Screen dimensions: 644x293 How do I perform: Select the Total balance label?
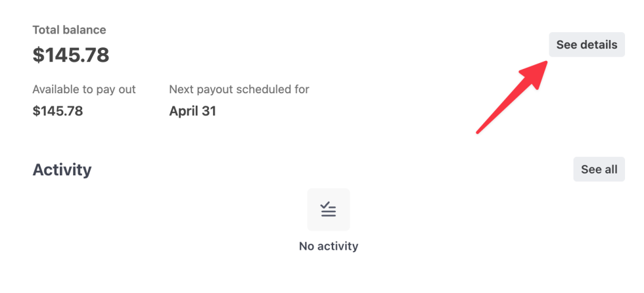[69, 30]
